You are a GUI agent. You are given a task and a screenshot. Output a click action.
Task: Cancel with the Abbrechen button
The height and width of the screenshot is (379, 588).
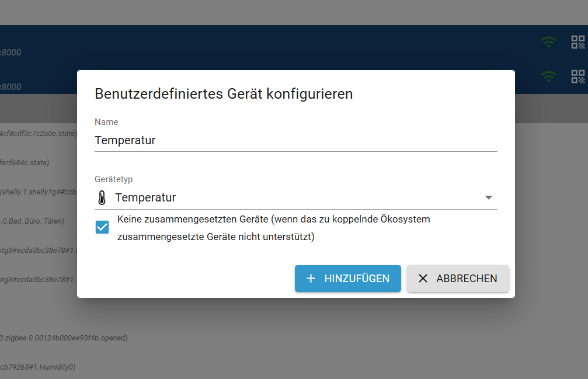[x=458, y=279]
